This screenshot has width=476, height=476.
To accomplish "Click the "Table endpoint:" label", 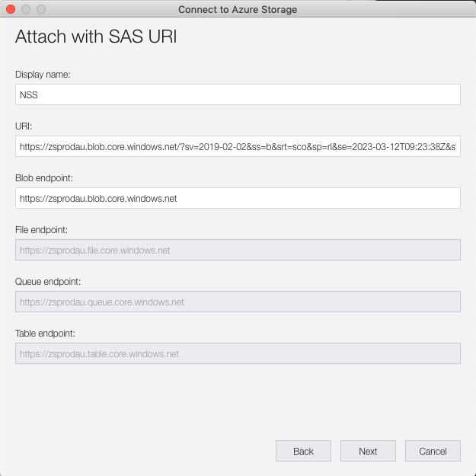I will pos(46,333).
